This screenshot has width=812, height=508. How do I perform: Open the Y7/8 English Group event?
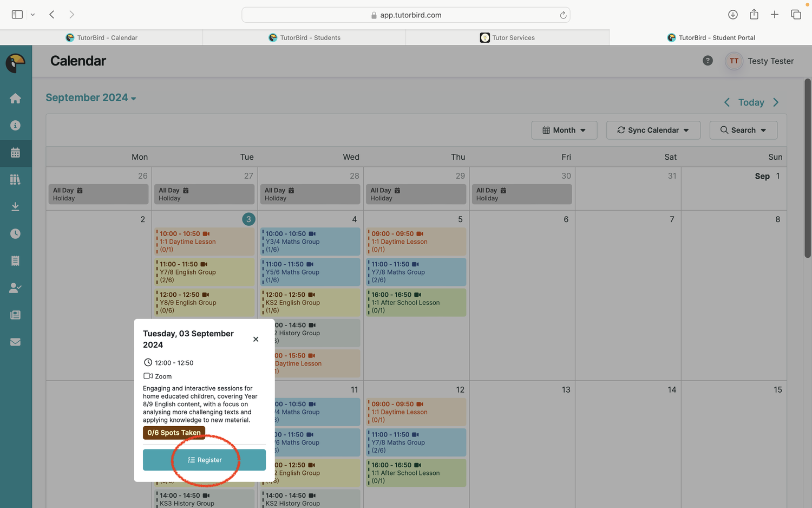coord(204,272)
